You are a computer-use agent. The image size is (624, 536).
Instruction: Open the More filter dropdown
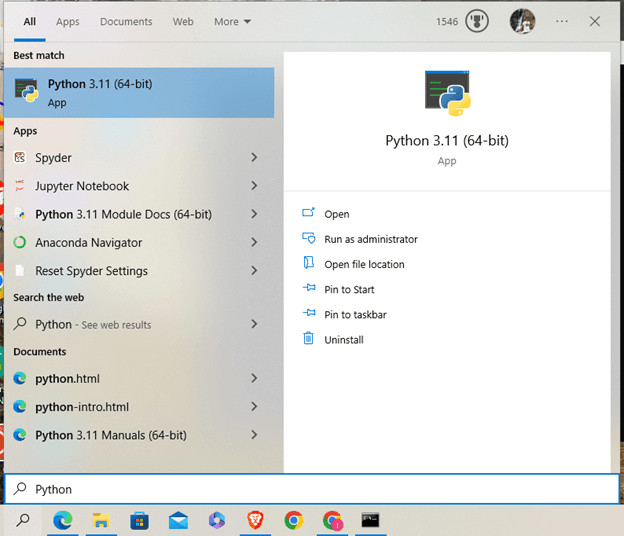[x=232, y=21]
